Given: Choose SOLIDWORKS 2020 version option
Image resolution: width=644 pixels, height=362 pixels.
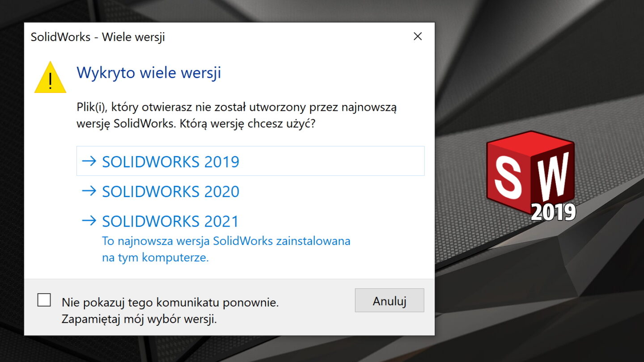Looking at the screenshot, I should click(250, 191).
